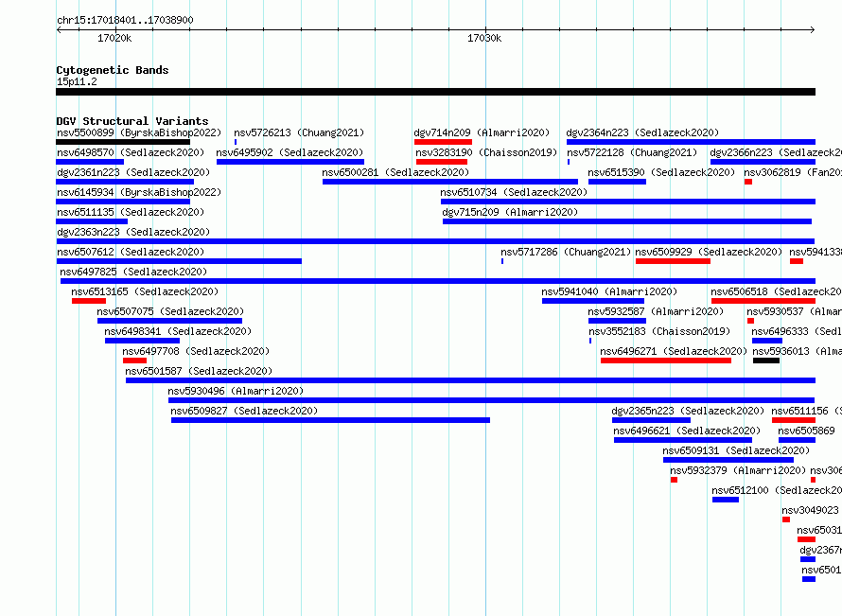The image size is (842, 616).
Task: Open variant nsv5941040 (Almarri2020)
Action: [x=609, y=291]
